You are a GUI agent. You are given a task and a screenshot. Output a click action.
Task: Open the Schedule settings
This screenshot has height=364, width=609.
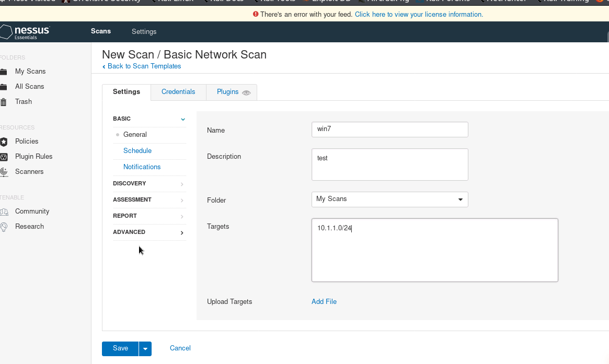coord(137,151)
